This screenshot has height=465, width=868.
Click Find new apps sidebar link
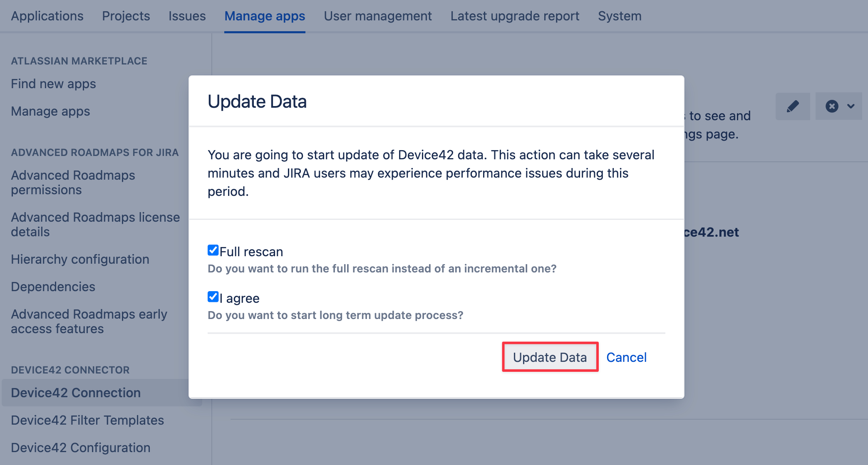tap(53, 84)
